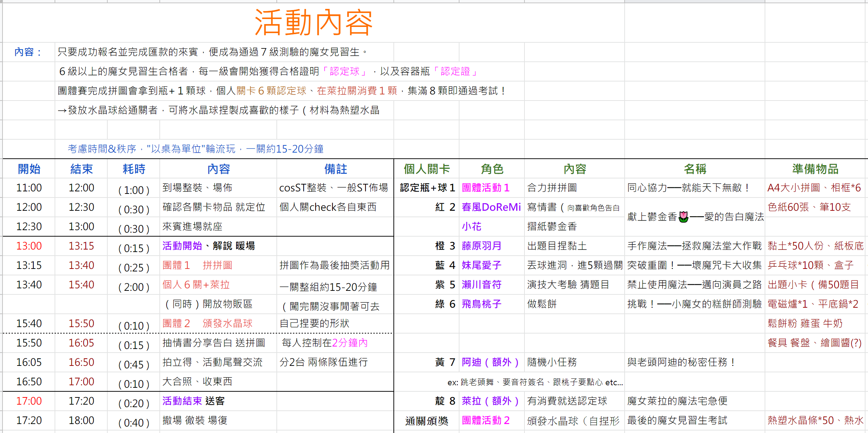Select the '角色' column header
Image resolution: width=868 pixels, height=433 pixels.
point(492,169)
